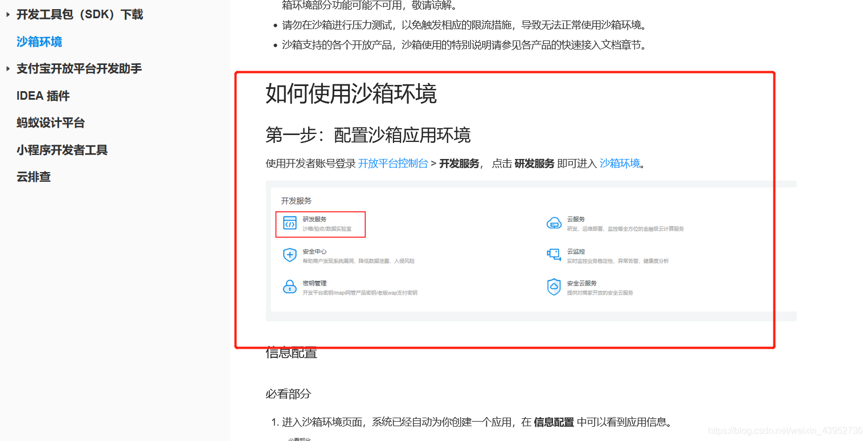The image size is (868, 441).
Task: Follow the 沙箱环境 link in step one
Action: (620, 164)
